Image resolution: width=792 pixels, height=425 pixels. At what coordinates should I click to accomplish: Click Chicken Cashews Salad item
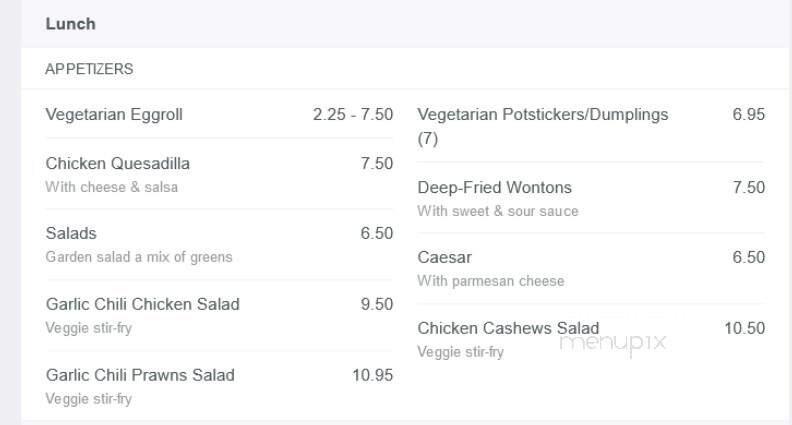pos(508,328)
